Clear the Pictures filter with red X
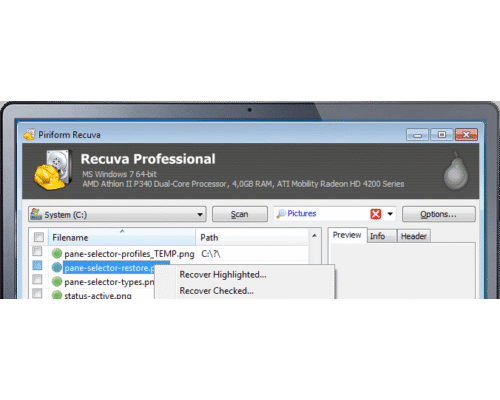The height and width of the screenshot is (400, 500). (x=376, y=214)
